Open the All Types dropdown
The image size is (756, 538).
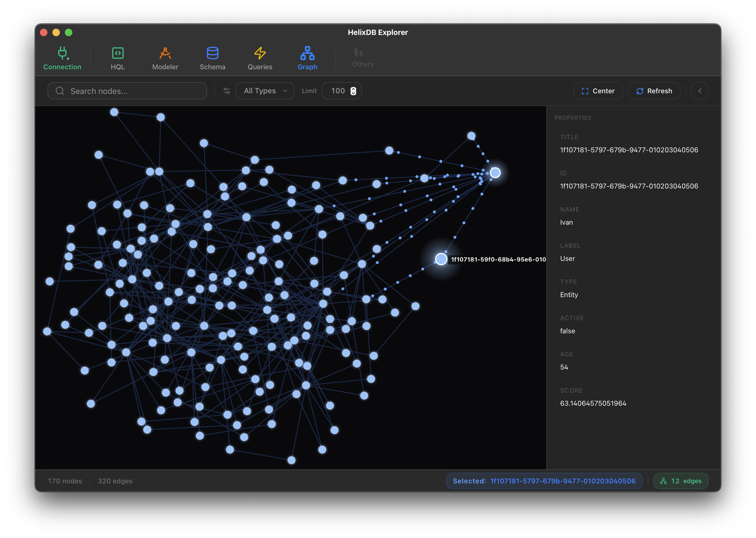tap(264, 91)
